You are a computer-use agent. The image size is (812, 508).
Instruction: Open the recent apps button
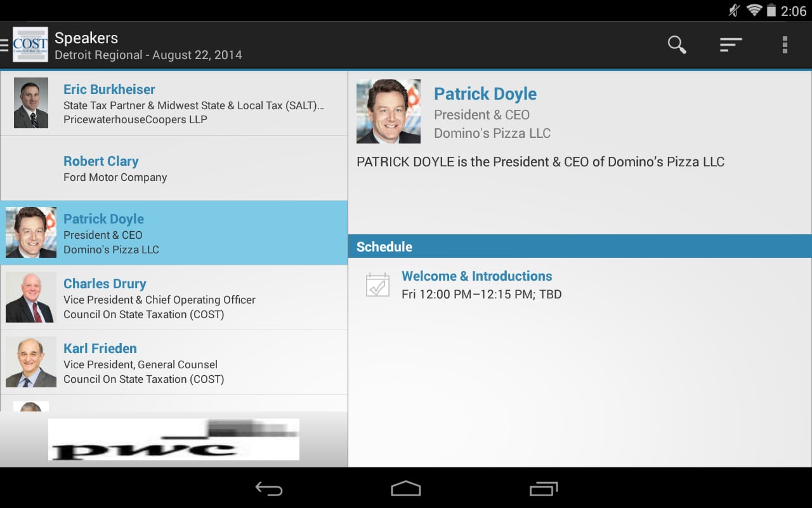click(x=543, y=488)
